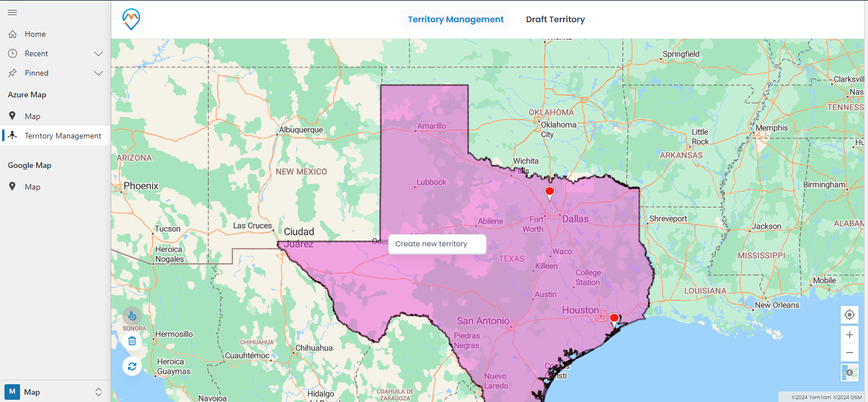Viewport: 868px width, 402px height.
Task: Open the map style thumbnail picker
Action: [849, 372]
